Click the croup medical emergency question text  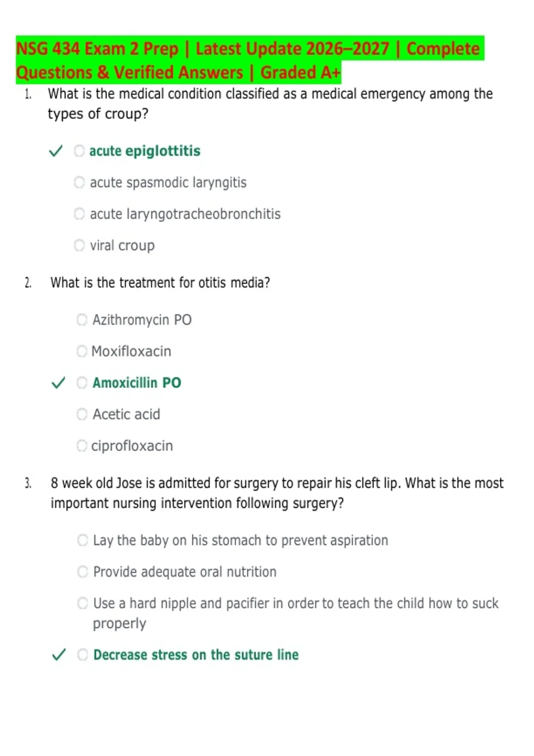pyautogui.click(x=270, y=104)
